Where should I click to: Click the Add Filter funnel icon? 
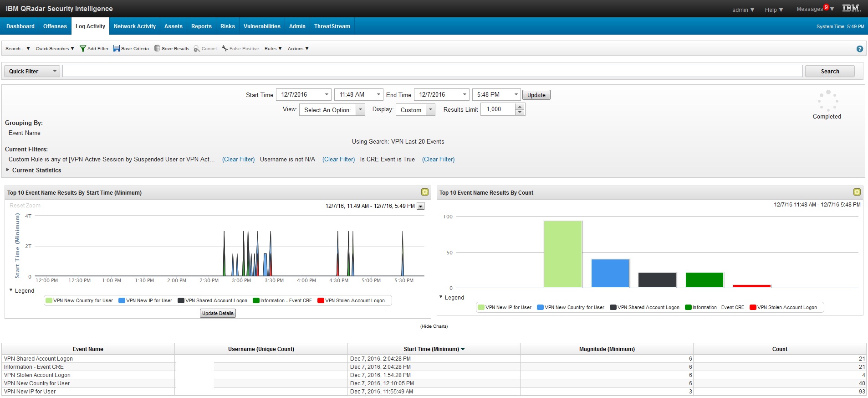(82, 48)
